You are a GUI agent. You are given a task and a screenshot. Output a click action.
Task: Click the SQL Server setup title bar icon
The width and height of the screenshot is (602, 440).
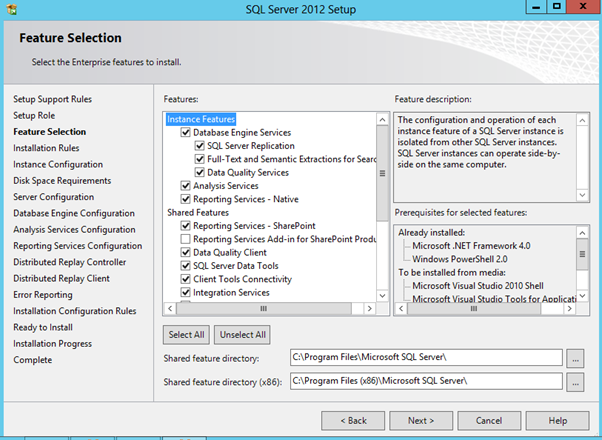click(12, 9)
